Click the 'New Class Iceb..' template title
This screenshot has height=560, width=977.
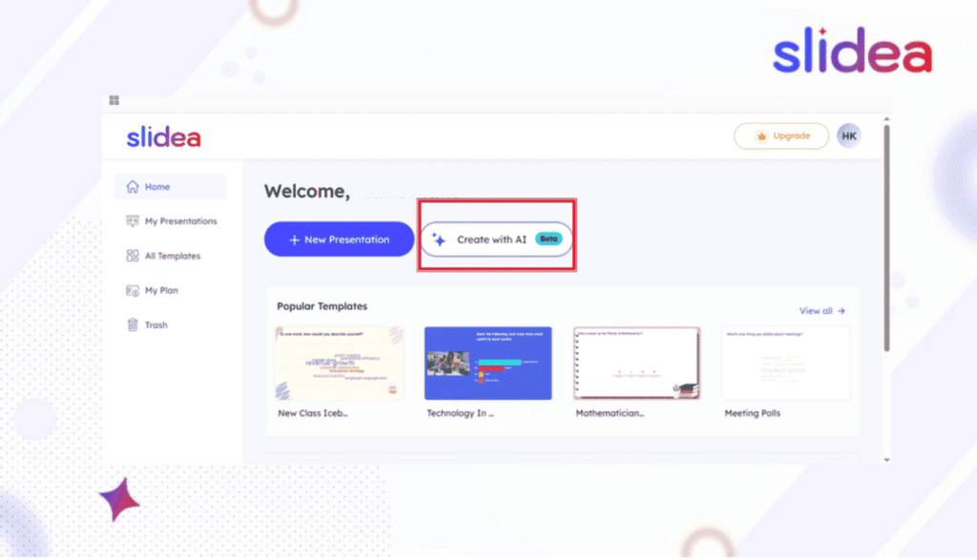click(313, 413)
